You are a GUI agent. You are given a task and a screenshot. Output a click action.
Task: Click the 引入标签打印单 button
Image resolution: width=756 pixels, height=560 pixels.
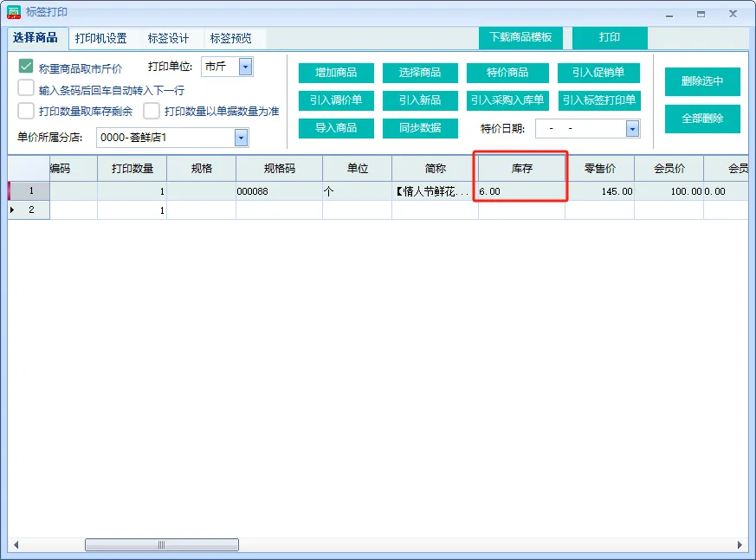coord(598,100)
